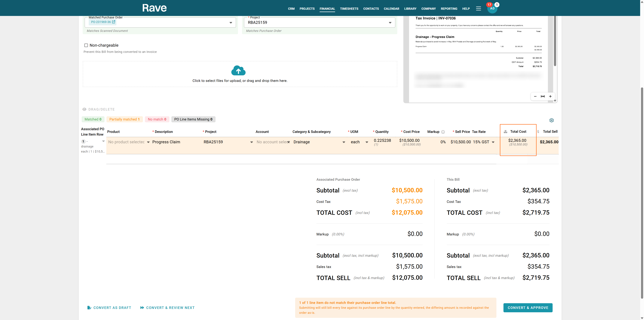Click the Rave logo
This screenshot has height=320, width=644.
click(154, 8)
